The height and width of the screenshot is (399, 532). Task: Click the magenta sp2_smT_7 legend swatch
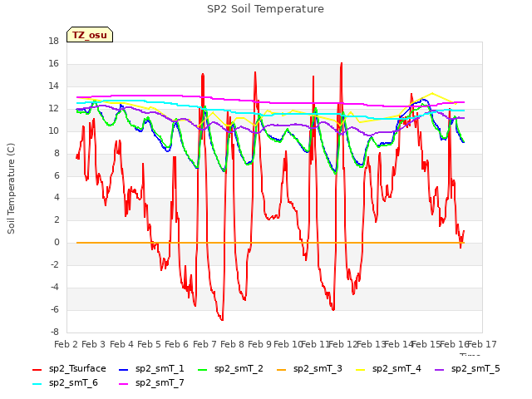pyautogui.click(x=124, y=384)
